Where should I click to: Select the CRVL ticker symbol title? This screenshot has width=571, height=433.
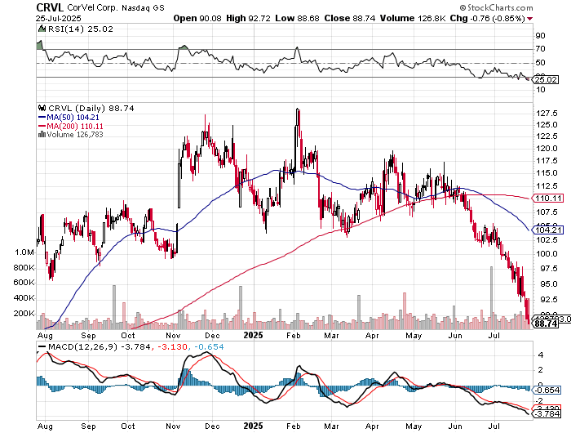point(50,7)
